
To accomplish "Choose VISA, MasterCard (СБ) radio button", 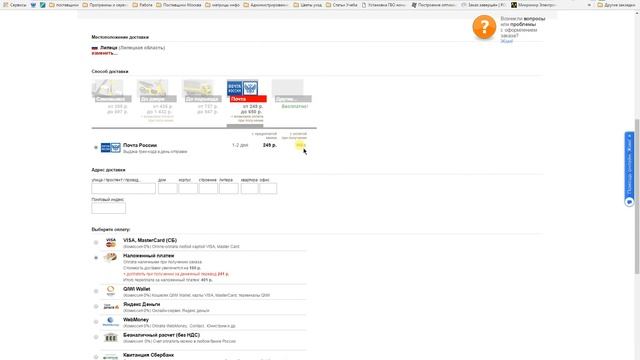I will 96,242.
